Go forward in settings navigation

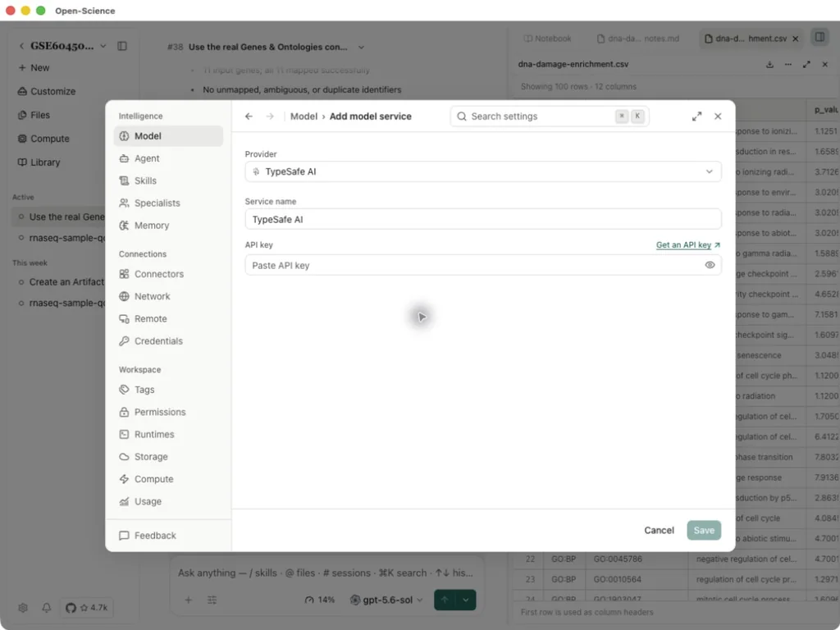click(270, 116)
